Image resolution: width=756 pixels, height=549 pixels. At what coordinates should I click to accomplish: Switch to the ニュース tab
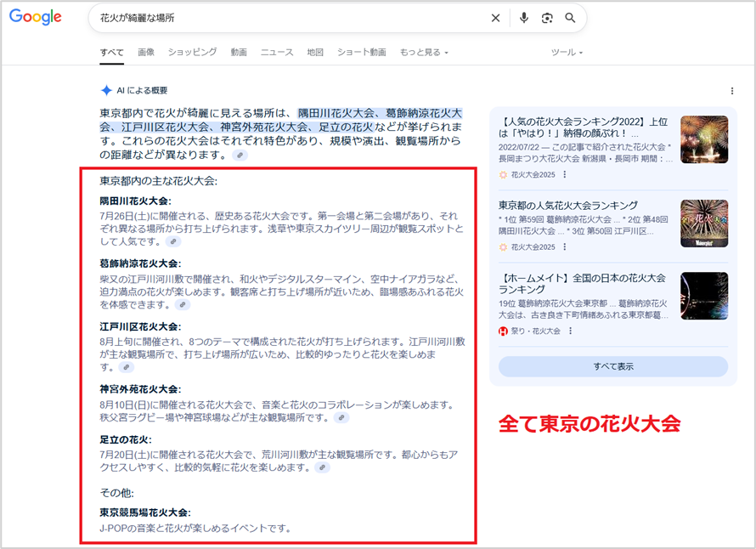(x=277, y=52)
